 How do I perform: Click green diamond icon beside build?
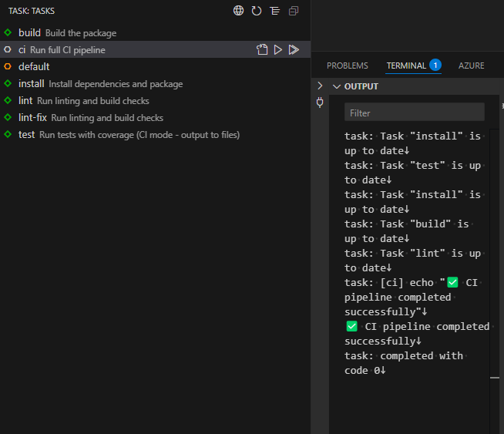[x=8, y=32]
